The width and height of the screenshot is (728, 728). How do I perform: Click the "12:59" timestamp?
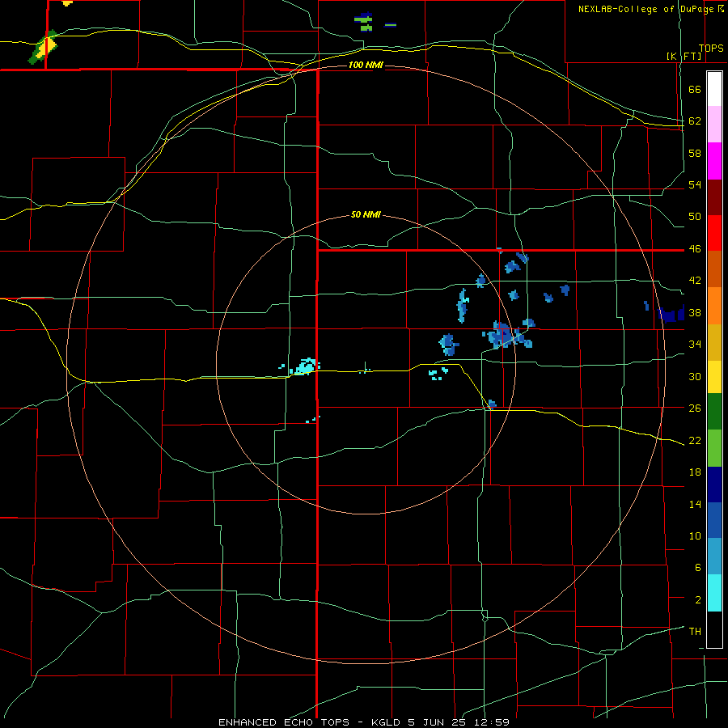click(x=491, y=722)
